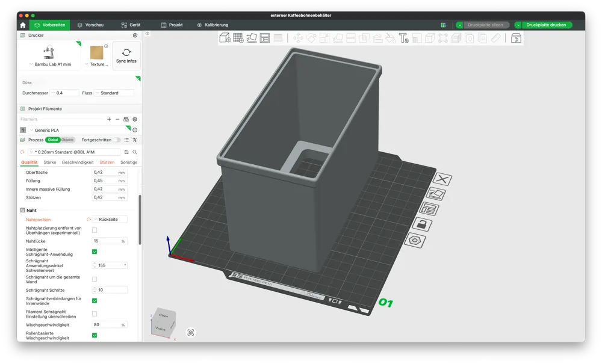
Task: Go to the Home screen icon
Action: click(x=23, y=25)
